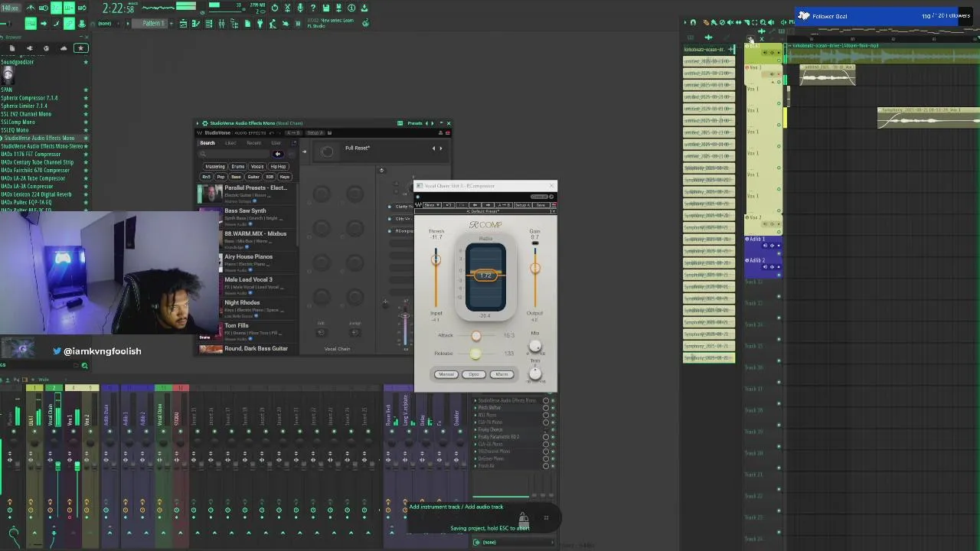Click the playlist magnet snap icon

[x=693, y=22]
